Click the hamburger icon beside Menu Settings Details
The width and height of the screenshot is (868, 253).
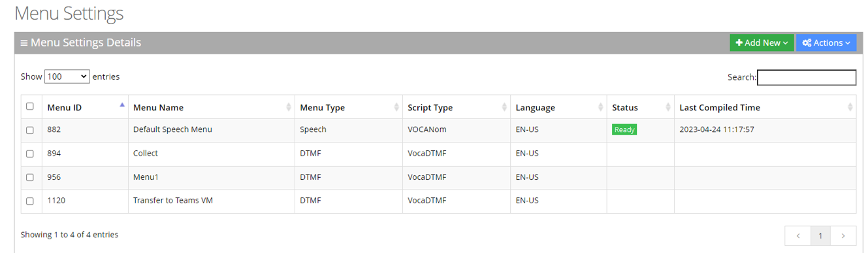[x=24, y=43]
